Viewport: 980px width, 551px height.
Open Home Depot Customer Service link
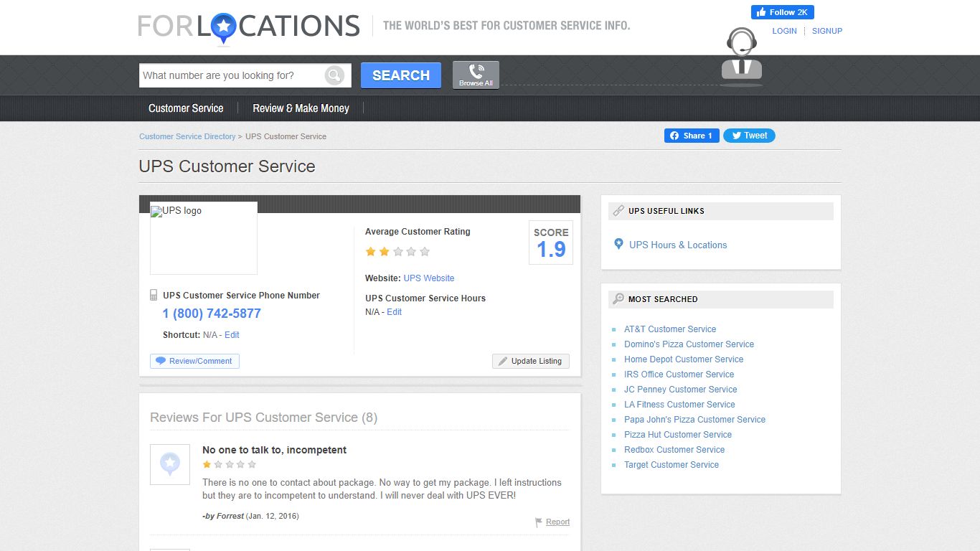684,359
